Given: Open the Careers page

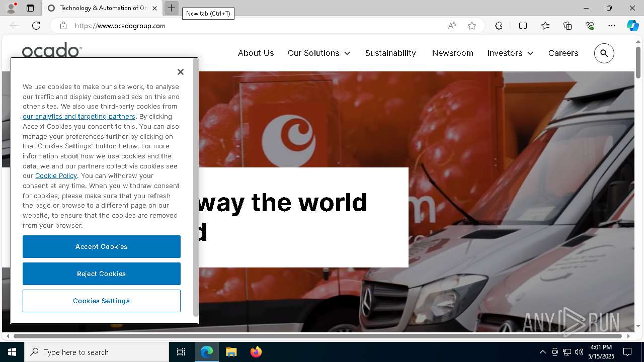Looking at the screenshot, I should (x=563, y=53).
